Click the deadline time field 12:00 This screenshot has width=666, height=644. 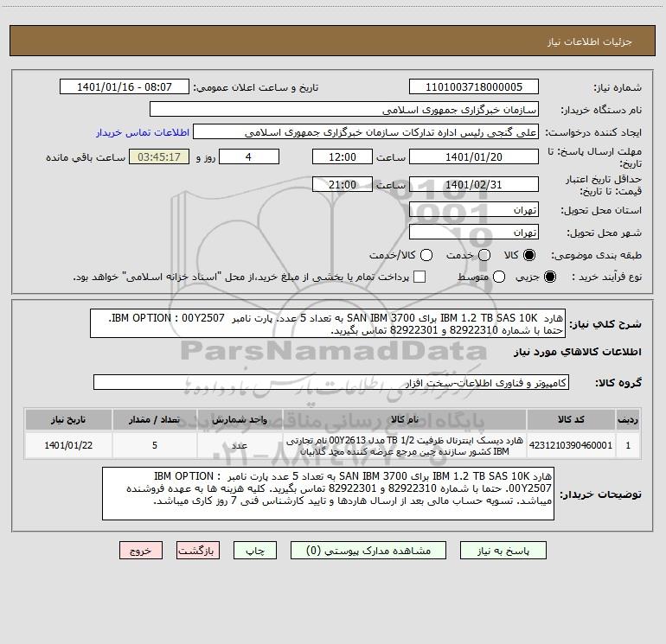coord(343,157)
